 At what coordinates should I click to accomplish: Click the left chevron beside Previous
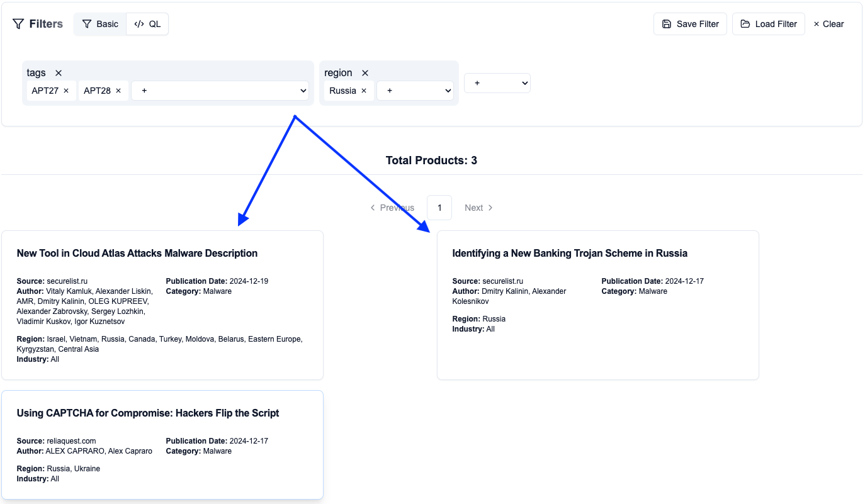[372, 207]
